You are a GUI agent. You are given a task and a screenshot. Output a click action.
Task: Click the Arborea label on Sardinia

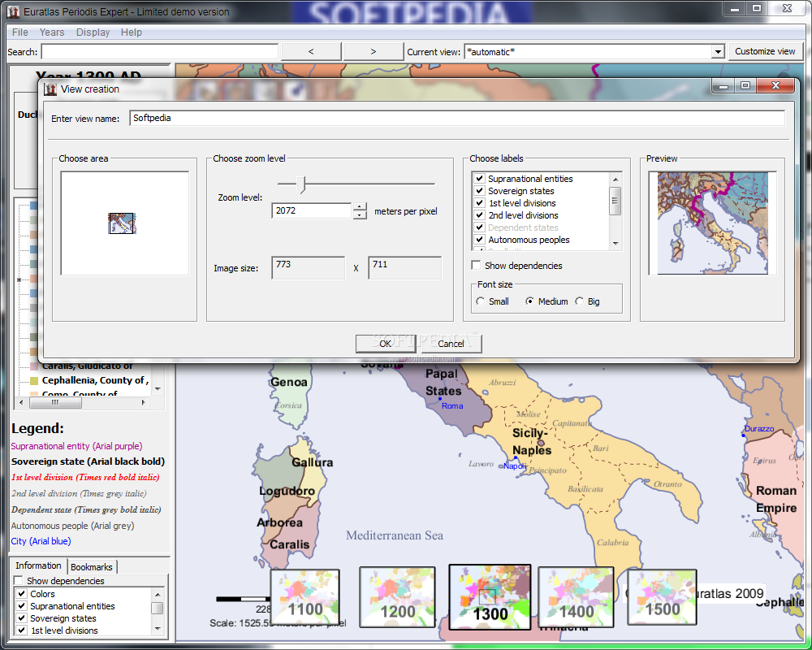pos(279,522)
